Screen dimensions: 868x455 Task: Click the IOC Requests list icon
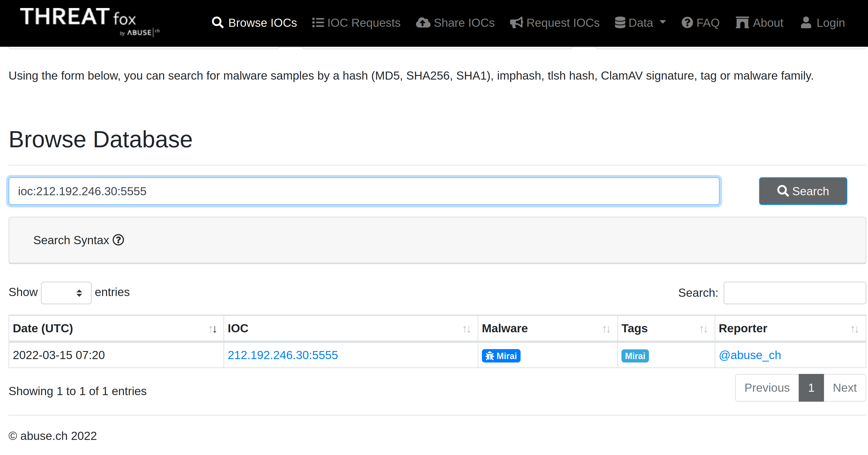[x=318, y=23]
